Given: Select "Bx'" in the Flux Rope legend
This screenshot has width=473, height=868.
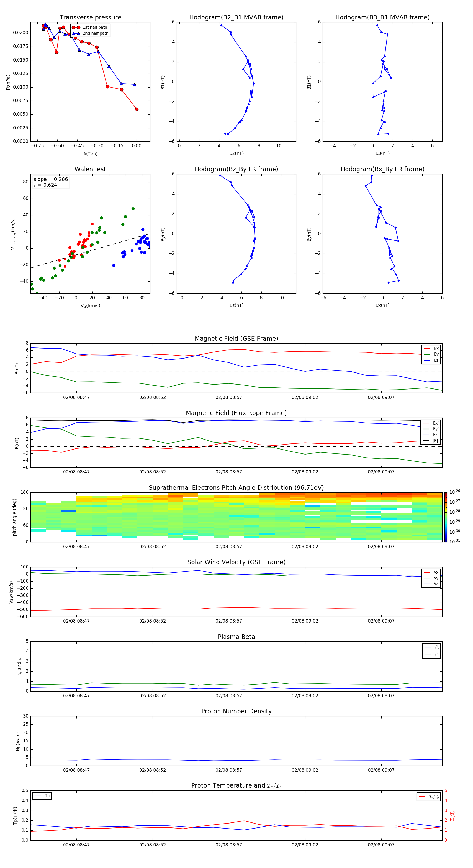Looking at the screenshot, I should (x=431, y=423).
